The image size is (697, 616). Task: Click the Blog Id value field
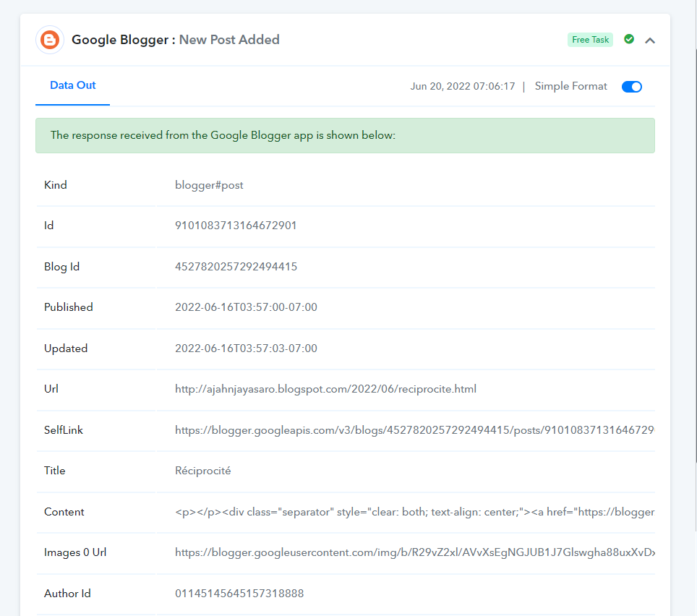click(x=236, y=267)
